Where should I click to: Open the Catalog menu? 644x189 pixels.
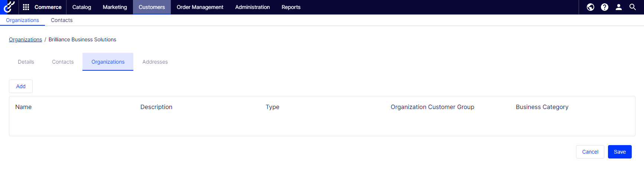(81, 7)
